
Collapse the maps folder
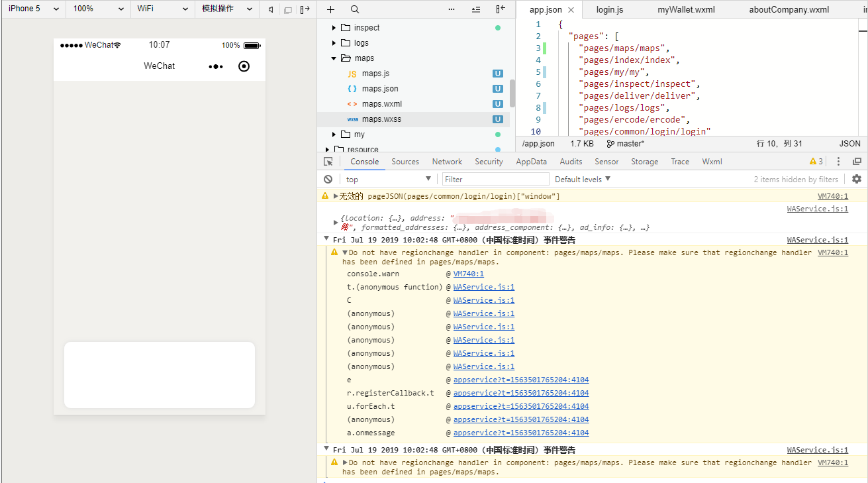[334, 58]
